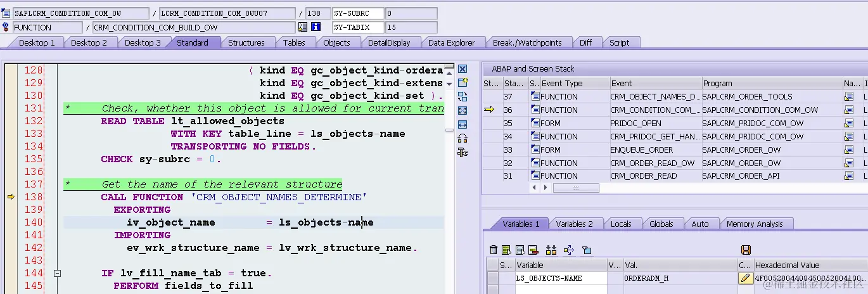Open the Desktop 2 tab
The width and height of the screenshot is (868, 294).
click(x=89, y=42)
